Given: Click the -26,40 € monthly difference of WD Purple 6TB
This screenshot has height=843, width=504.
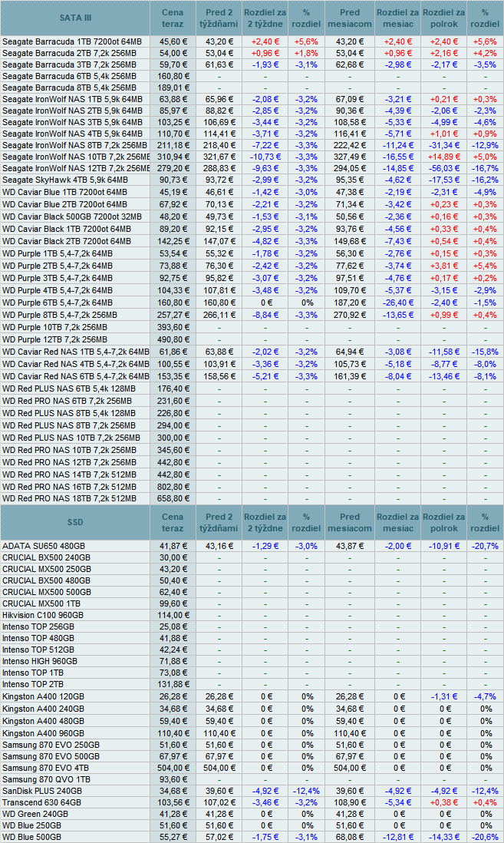Looking at the screenshot, I should (x=398, y=302).
